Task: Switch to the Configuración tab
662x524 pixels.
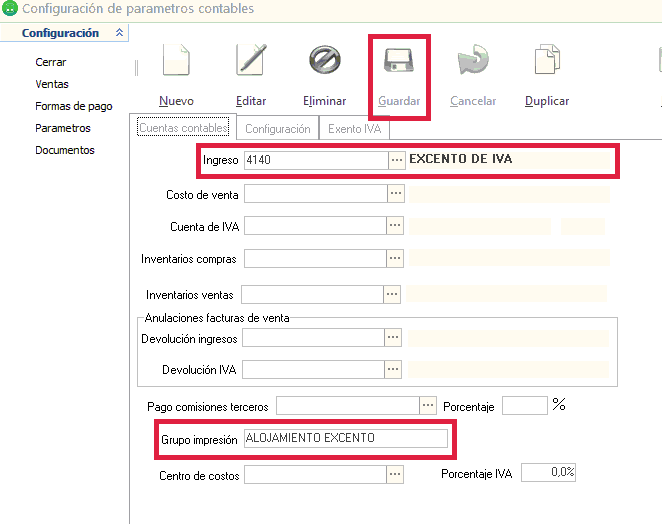Action: (278, 129)
